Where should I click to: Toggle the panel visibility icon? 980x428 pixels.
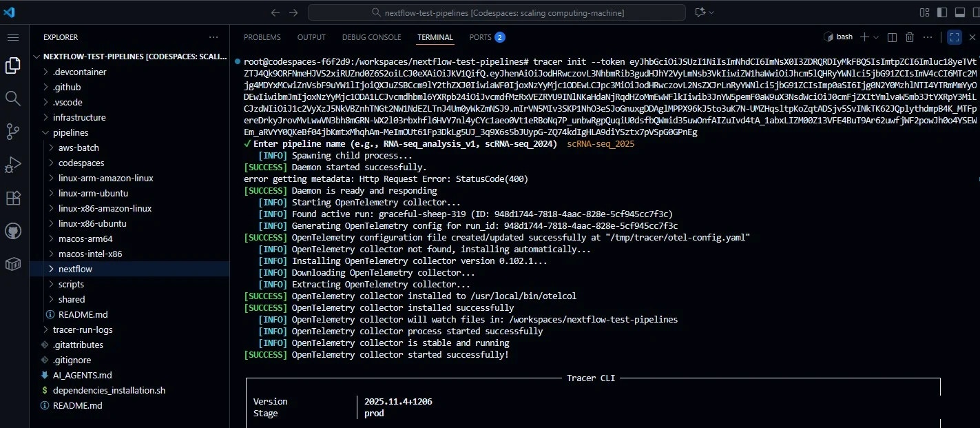coord(960,12)
